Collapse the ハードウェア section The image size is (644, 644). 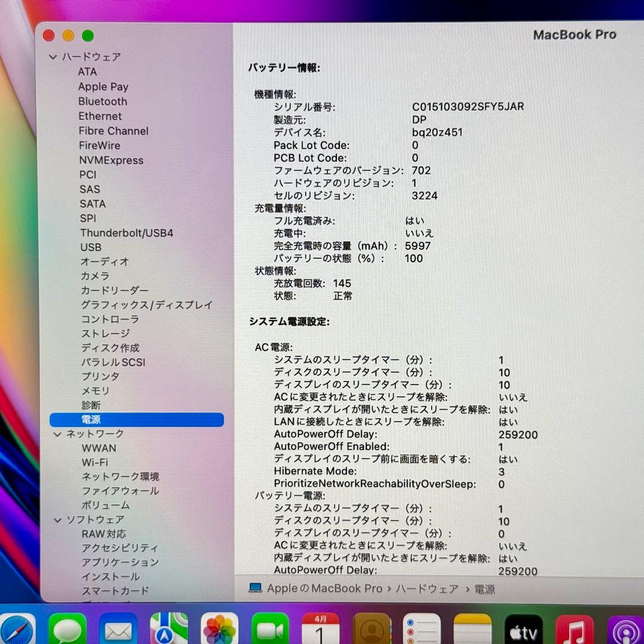click(52, 57)
